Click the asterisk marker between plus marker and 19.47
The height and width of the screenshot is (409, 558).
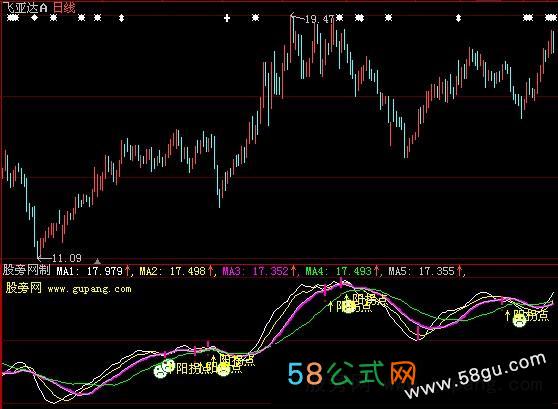pyautogui.click(x=256, y=17)
